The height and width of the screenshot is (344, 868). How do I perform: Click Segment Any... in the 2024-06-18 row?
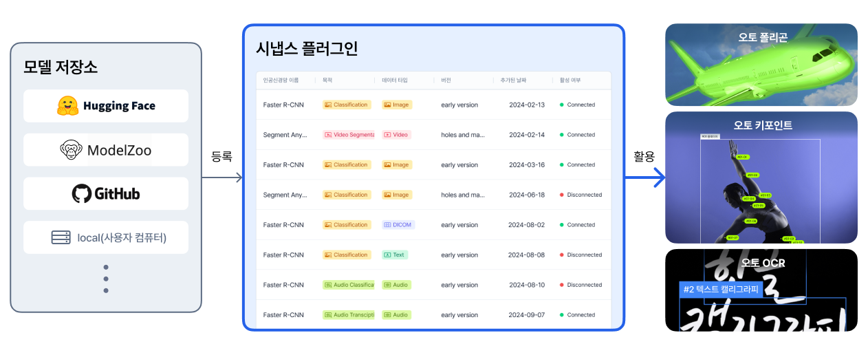click(285, 195)
